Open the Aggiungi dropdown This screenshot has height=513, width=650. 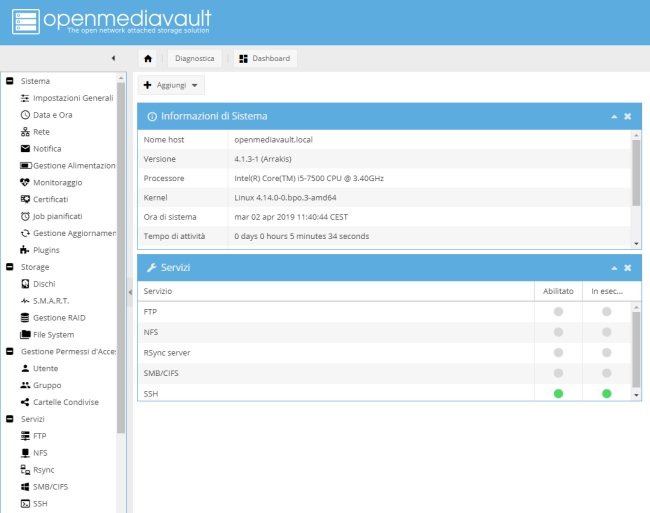[x=171, y=85]
